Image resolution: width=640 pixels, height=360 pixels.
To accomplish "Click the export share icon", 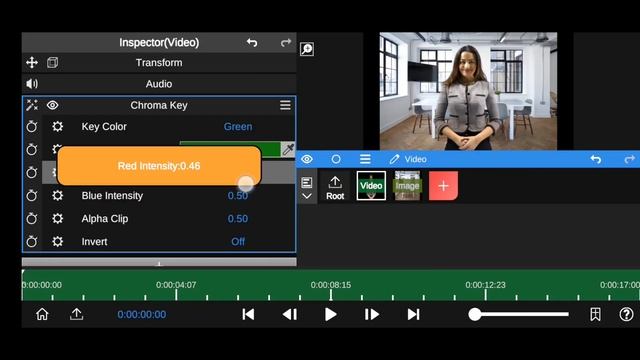I will (x=76, y=314).
